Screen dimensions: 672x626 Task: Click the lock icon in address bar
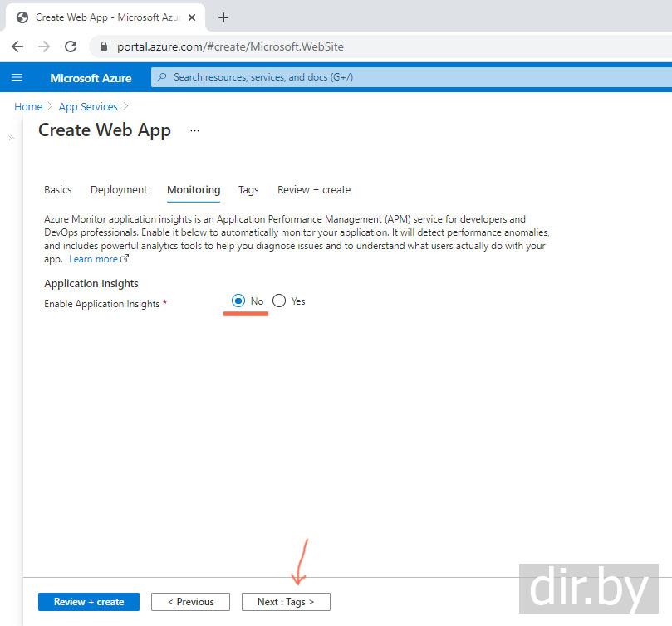point(104,47)
